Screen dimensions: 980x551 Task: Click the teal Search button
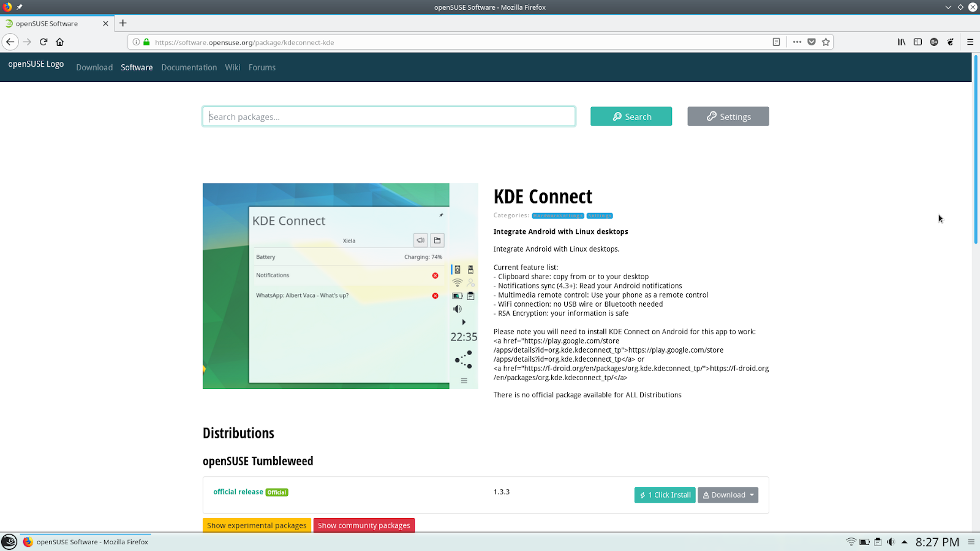pos(631,116)
